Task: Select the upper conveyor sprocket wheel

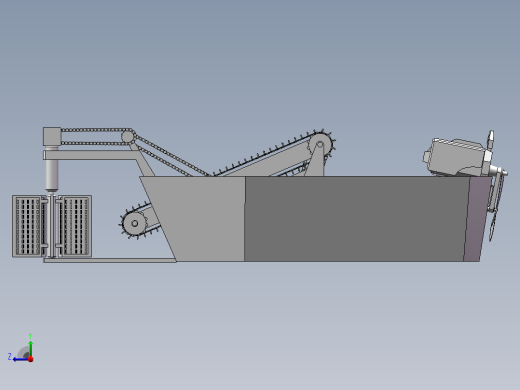Action: [x=320, y=145]
